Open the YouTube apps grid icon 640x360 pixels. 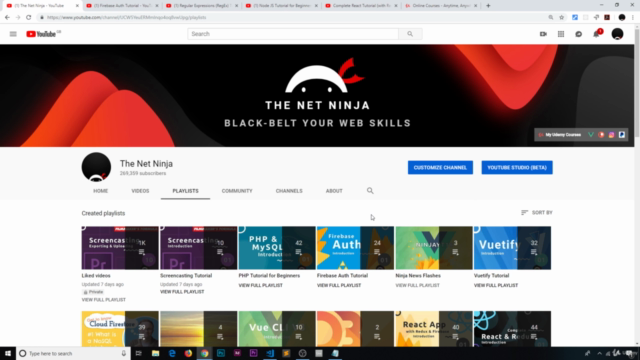click(x=561, y=34)
